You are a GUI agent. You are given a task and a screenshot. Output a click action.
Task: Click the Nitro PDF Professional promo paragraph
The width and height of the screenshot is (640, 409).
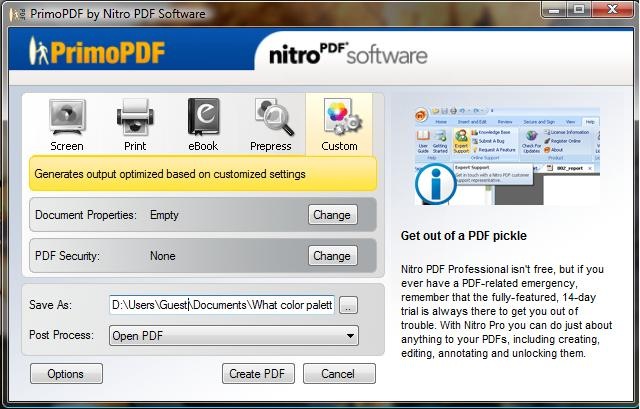click(x=506, y=311)
